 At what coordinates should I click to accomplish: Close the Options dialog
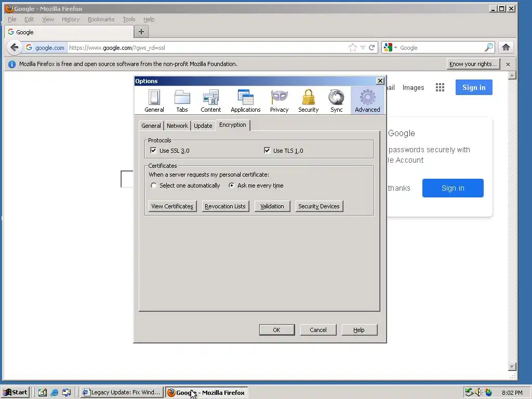(380, 81)
